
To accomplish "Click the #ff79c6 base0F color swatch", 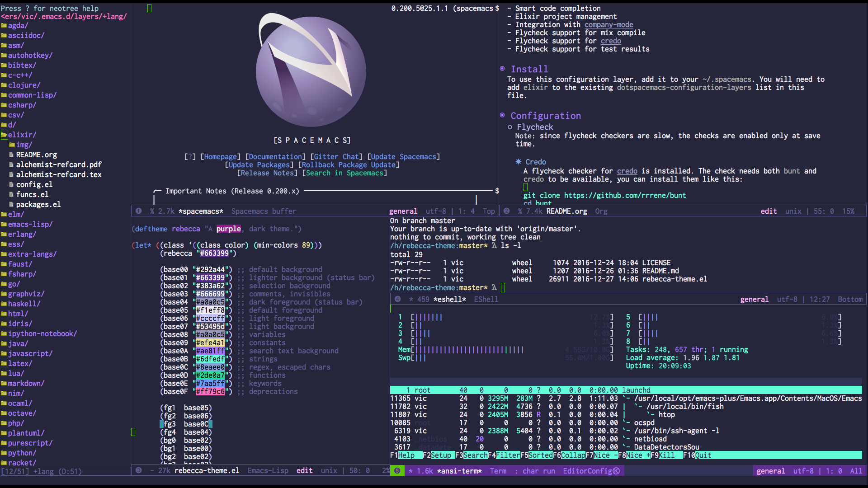I will [x=210, y=392].
